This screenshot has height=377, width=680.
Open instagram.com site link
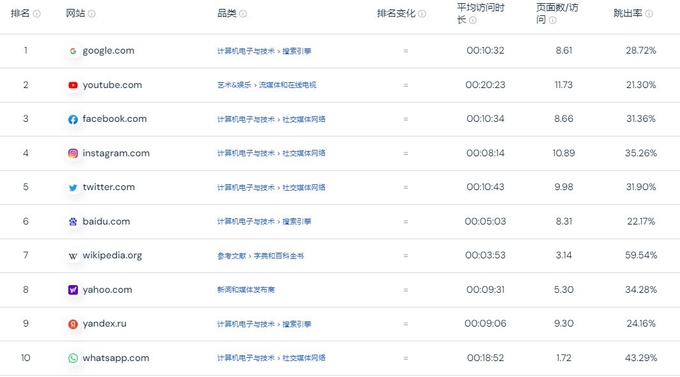click(116, 153)
